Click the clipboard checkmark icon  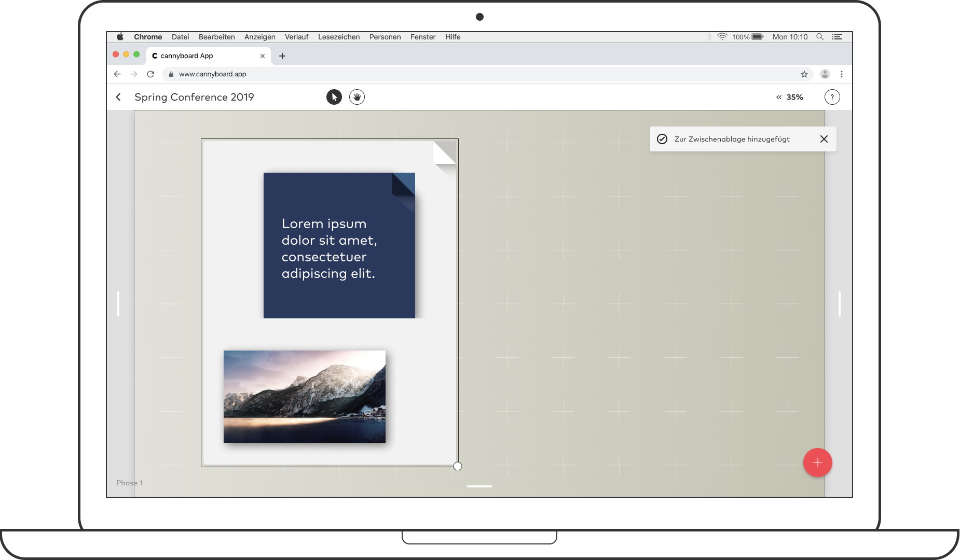point(662,139)
